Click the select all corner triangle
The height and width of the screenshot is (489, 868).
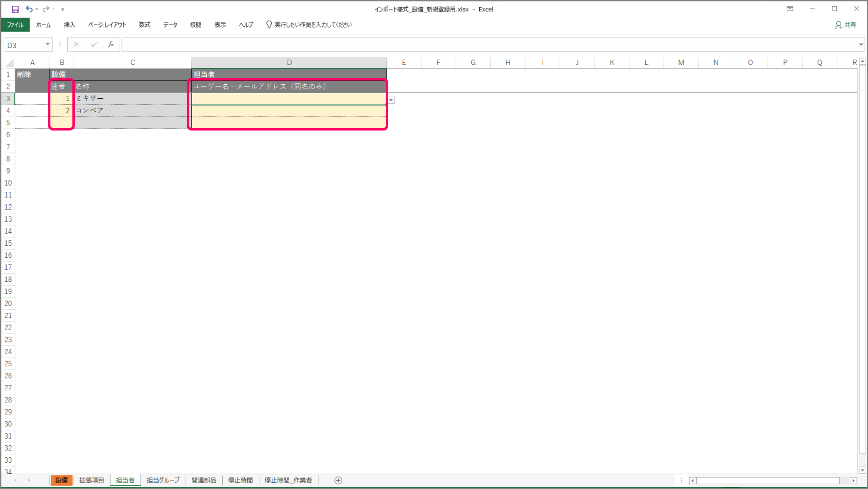coord(9,63)
